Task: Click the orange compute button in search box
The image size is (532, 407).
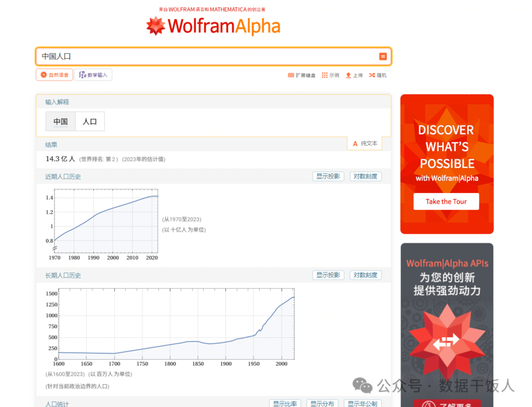Action: pyautogui.click(x=383, y=56)
